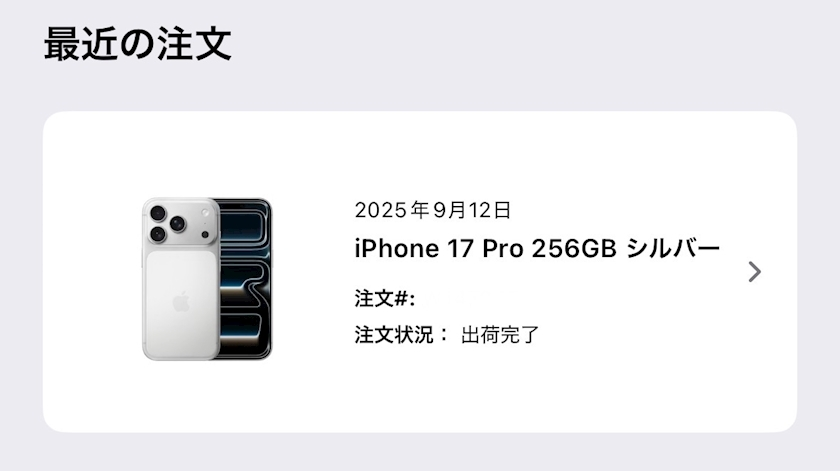The image size is (840, 471).
Task: Click the 注文状況 status label
Action: pos(394,334)
